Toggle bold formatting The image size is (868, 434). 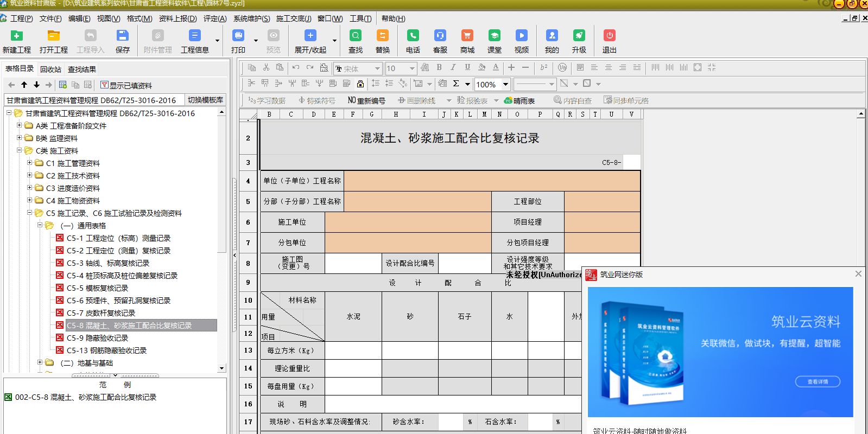439,68
